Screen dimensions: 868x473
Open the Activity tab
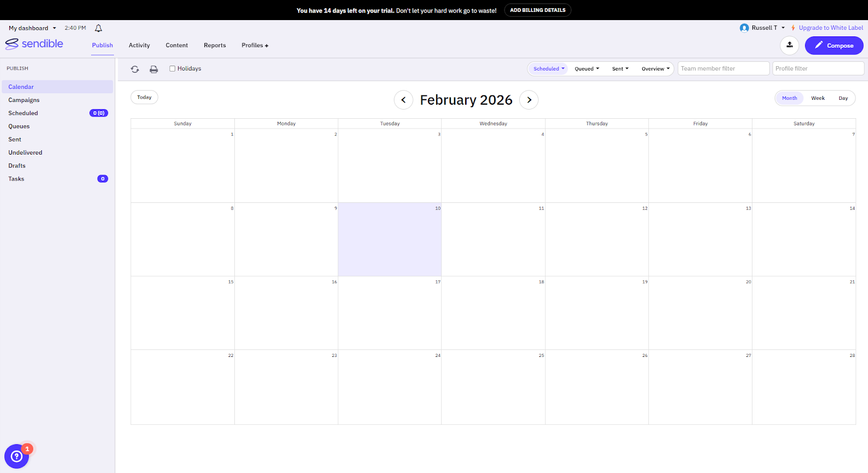[139, 46]
